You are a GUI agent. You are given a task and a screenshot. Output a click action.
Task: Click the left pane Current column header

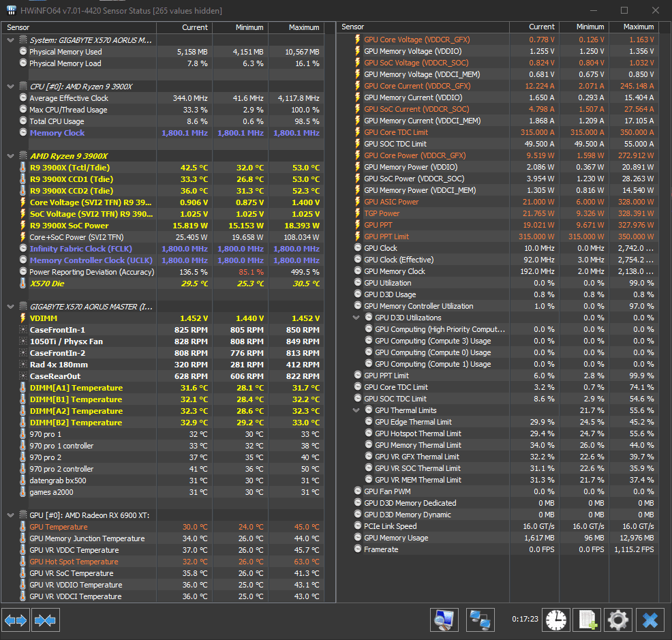(x=184, y=27)
